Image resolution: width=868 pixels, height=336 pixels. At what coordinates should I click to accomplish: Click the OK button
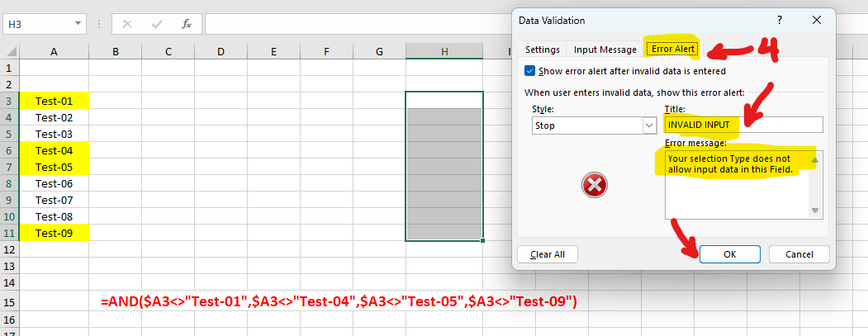(729, 254)
